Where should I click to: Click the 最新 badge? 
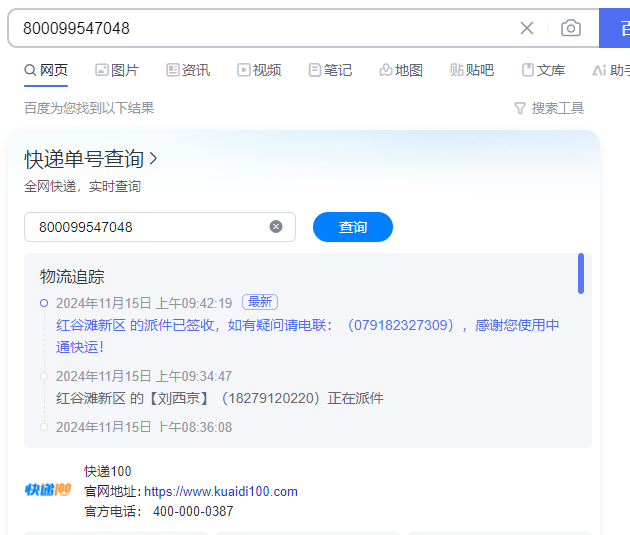260,302
